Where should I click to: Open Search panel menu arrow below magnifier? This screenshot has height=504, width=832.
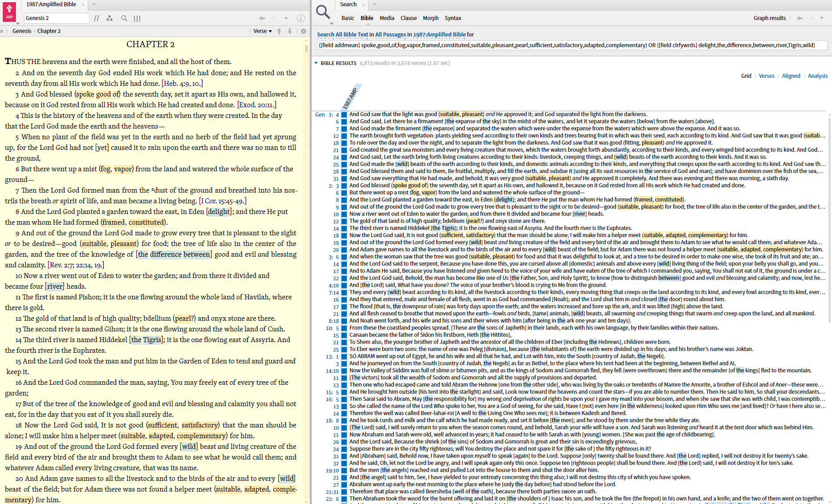coord(331,23)
